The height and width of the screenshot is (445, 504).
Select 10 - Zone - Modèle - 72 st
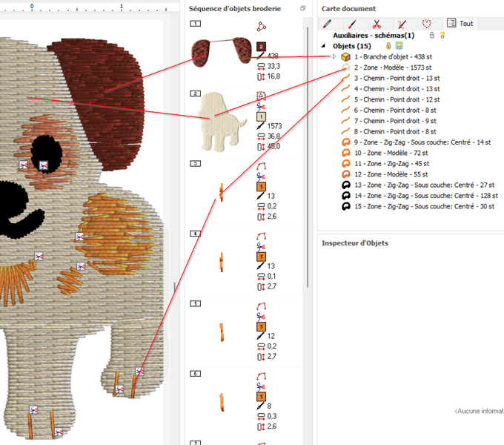391,153
